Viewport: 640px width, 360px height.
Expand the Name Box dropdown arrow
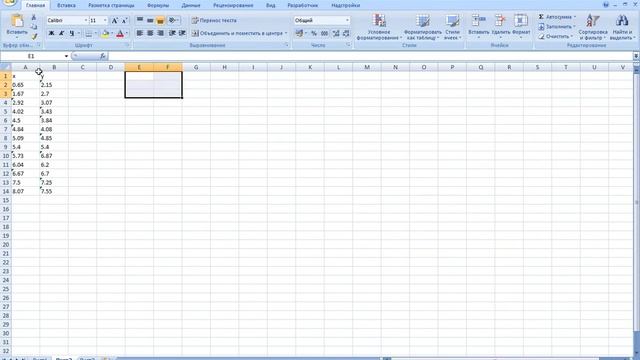(x=66, y=56)
